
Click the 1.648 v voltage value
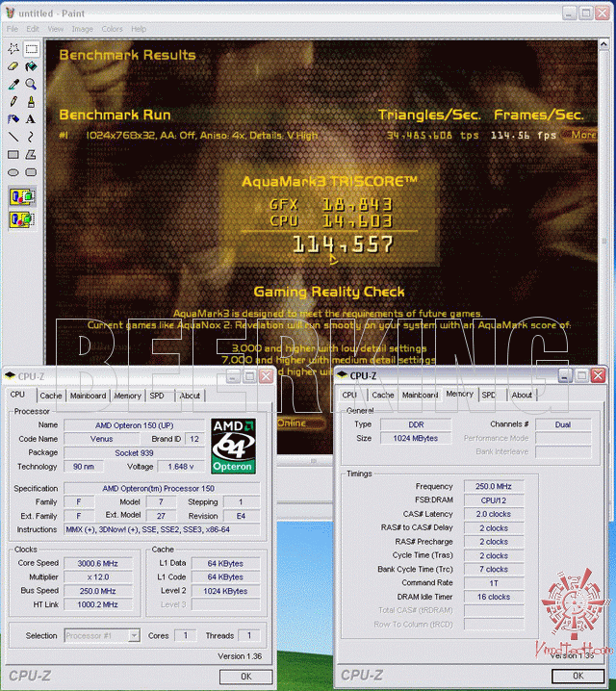point(181,466)
